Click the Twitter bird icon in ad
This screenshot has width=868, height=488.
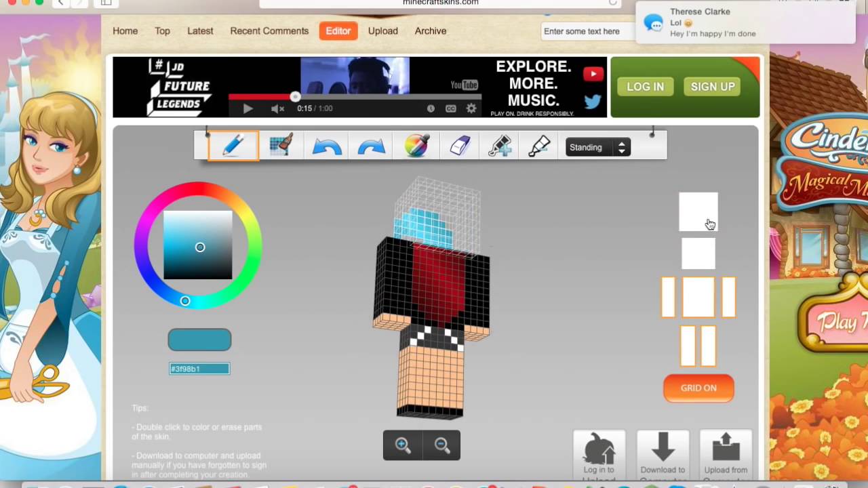pos(593,102)
